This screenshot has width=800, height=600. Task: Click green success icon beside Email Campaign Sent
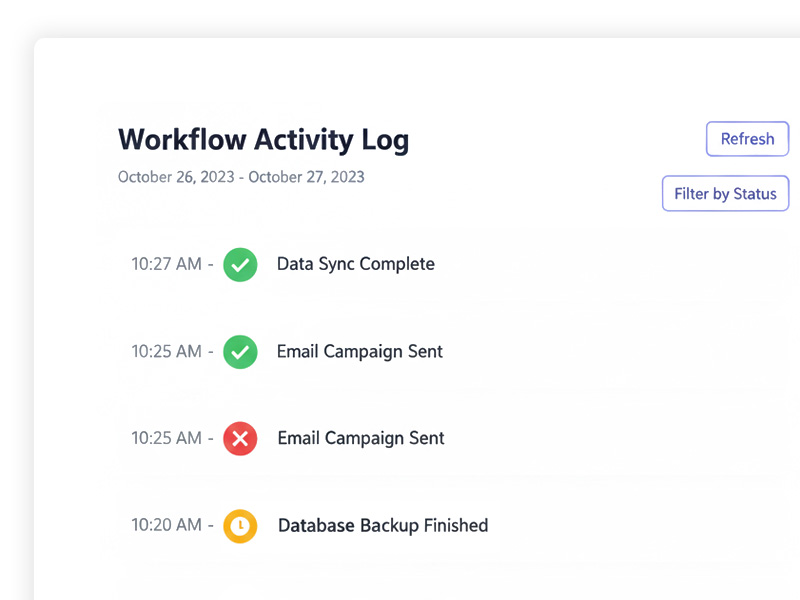[x=240, y=352]
